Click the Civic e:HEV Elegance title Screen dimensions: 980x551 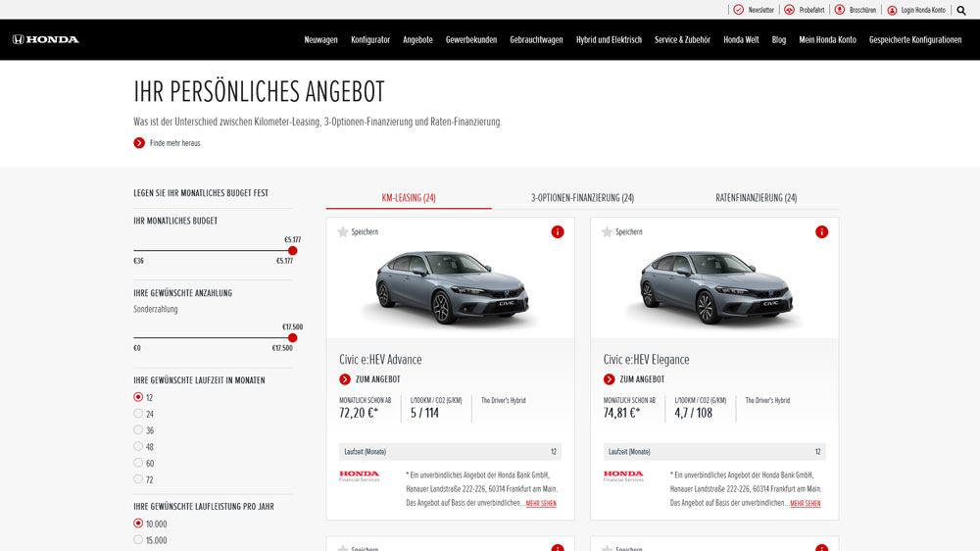[646, 360]
